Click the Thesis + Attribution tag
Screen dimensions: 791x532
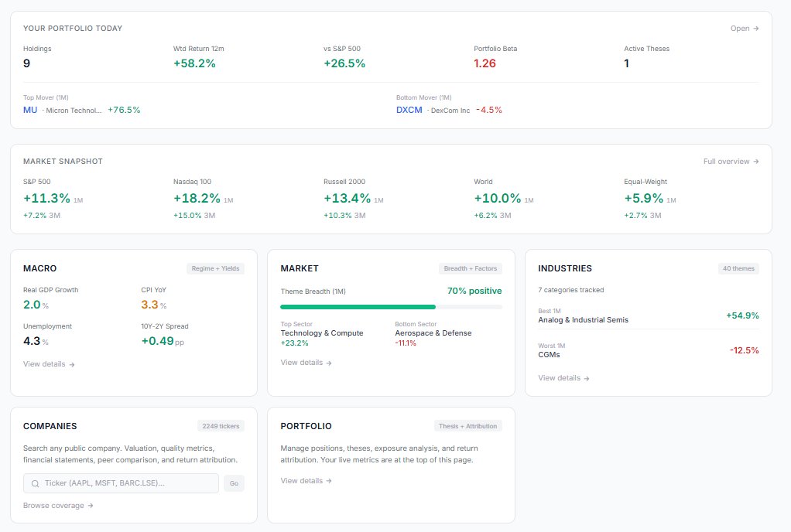(467, 426)
